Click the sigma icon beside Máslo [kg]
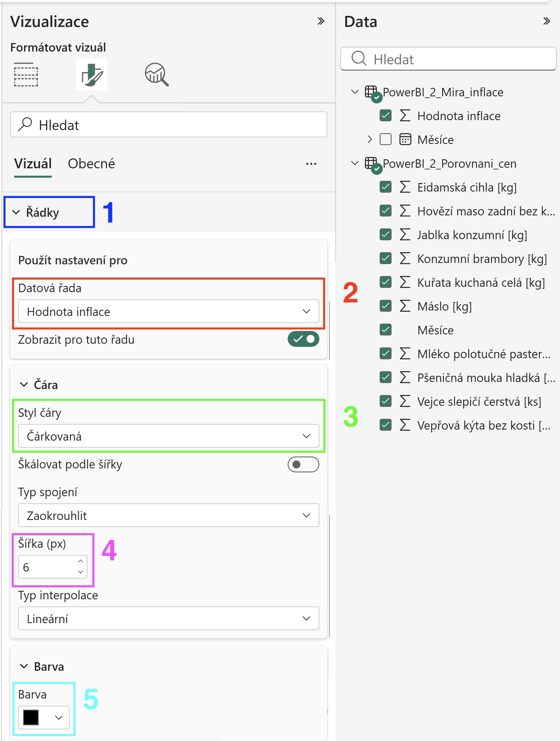 [x=405, y=306]
